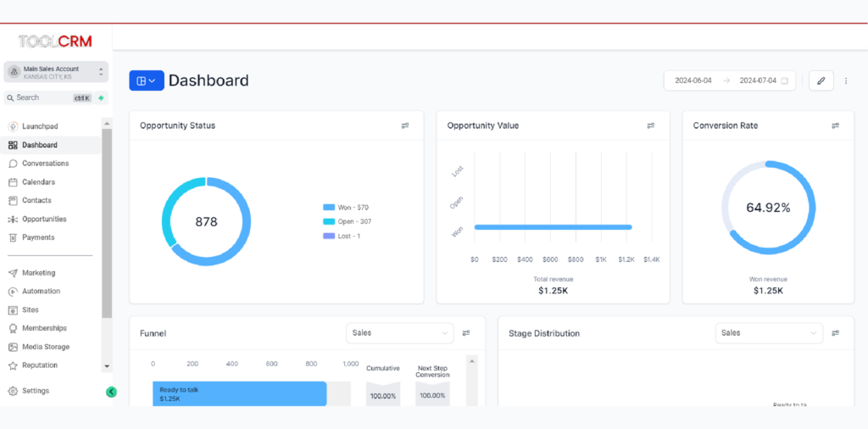The image size is (868, 429).
Task: Open Conversion Rate filter settings icon
Action: [x=836, y=125]
